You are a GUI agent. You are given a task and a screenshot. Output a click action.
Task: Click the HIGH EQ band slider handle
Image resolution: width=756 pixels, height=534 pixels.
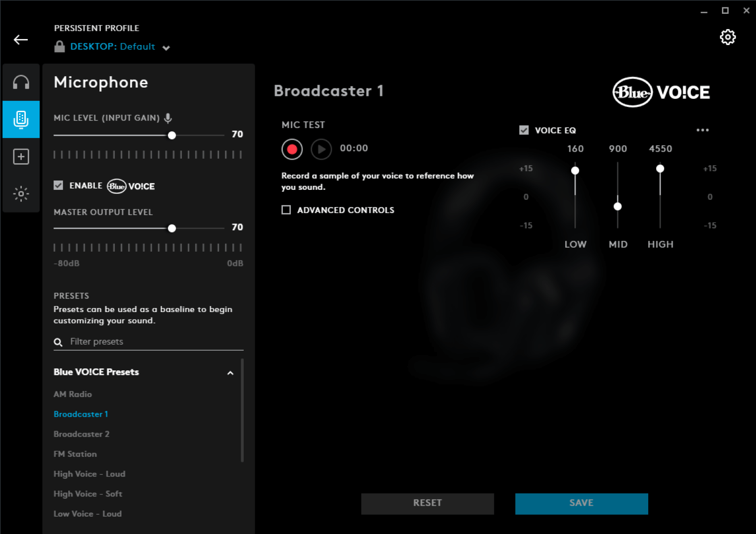pyautogui.click(x=660, y=169)
